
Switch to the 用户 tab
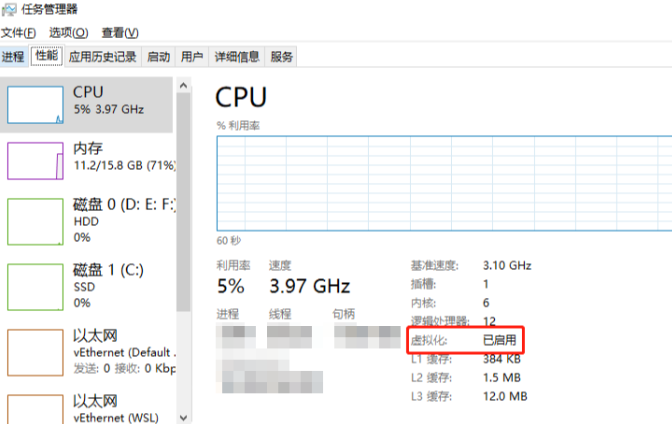pos(192,57)
